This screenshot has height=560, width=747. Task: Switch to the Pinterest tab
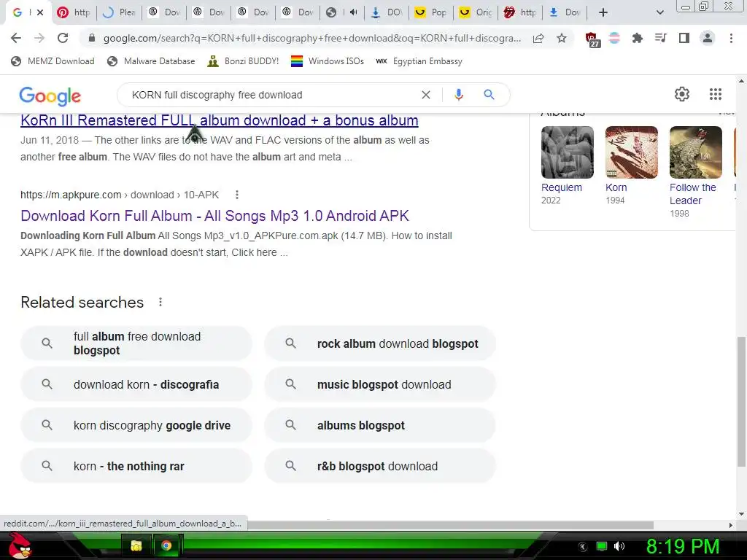74,12
